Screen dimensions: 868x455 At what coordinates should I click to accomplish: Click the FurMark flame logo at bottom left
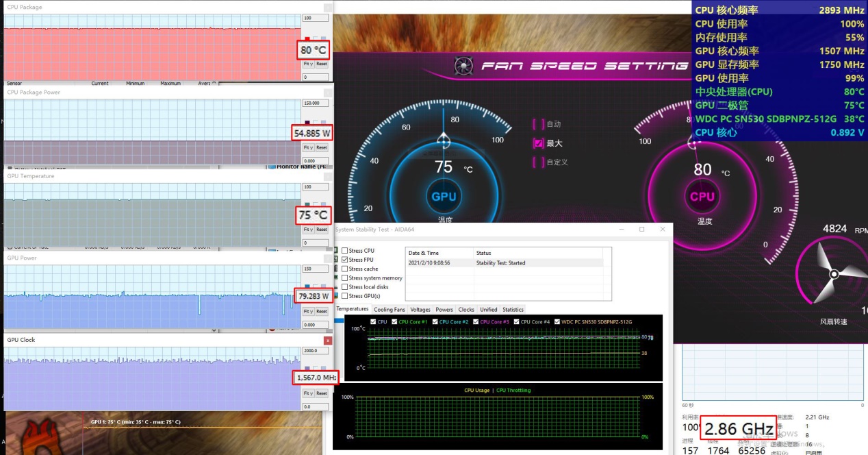40,436
